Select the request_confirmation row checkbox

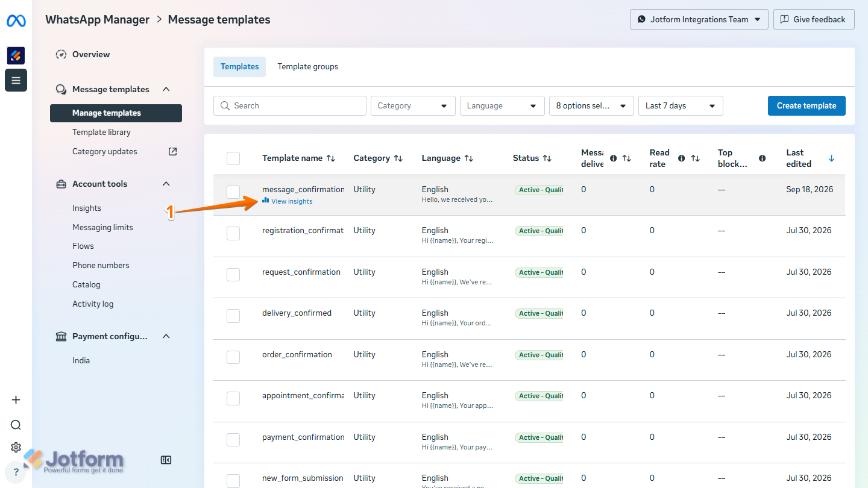pos(233,275)
